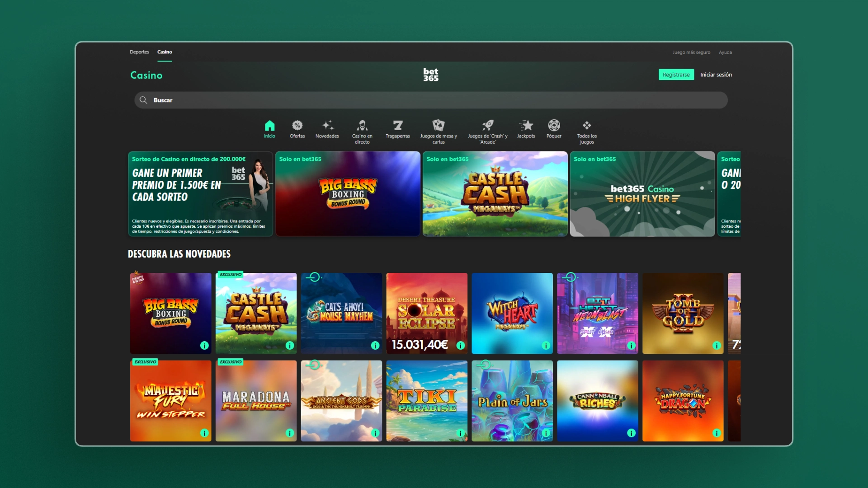This screenshot has height=488, width=868.
Task: Open Big Bass Boxing promo banner
Action: click(348, 194)
